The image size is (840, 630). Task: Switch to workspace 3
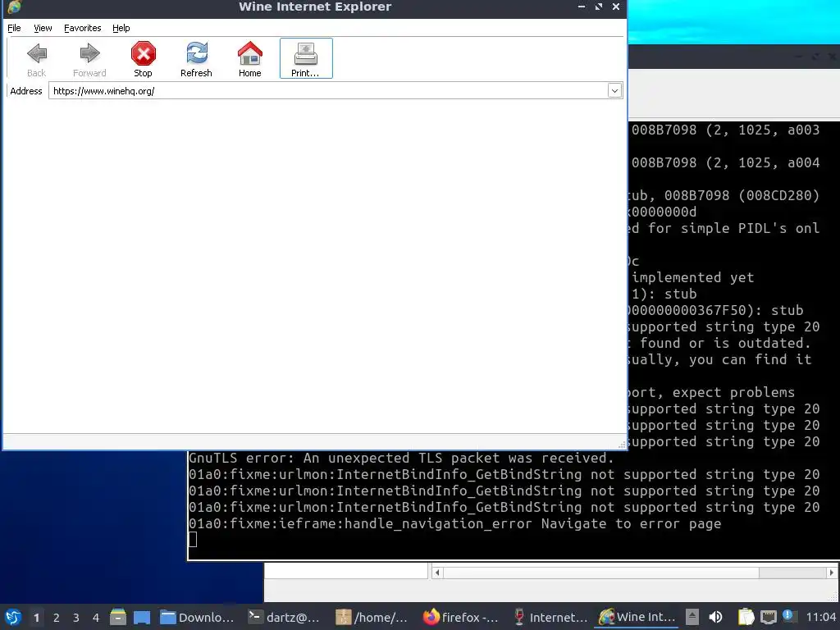(x=76, y=618)
